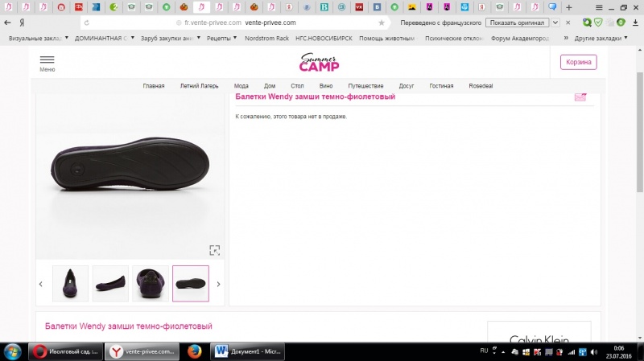The height and width of the screenshot is (361, 644).
Task: Open the hamburger Меню icon
Action: 47,59
